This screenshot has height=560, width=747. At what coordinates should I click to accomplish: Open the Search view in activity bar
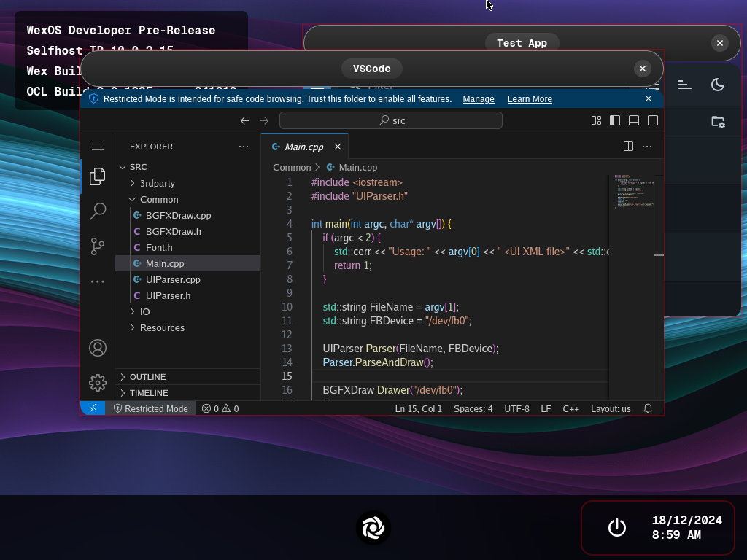coord(98,211)
